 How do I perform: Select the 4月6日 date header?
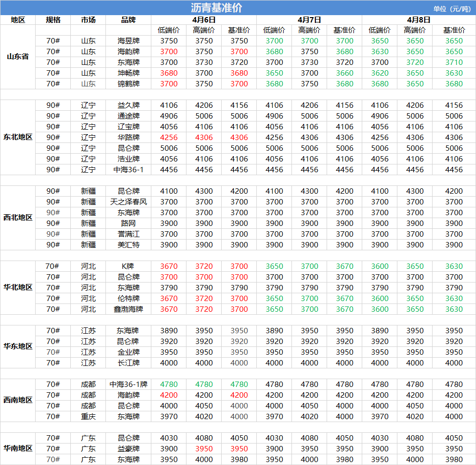204,20
